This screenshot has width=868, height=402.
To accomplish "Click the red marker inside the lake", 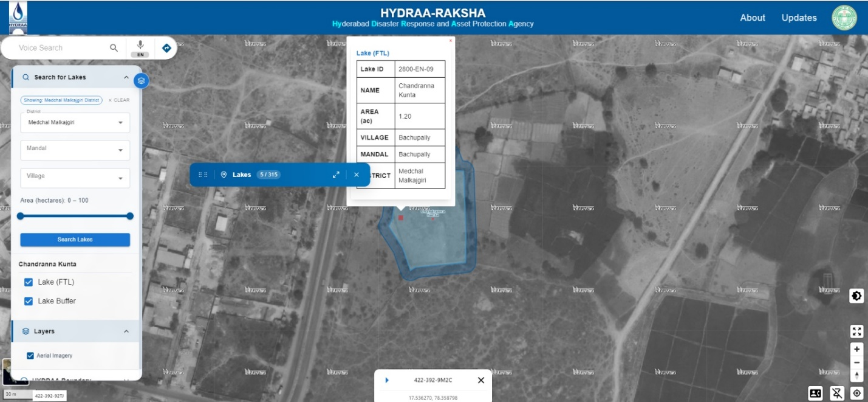I will (401, 218).
